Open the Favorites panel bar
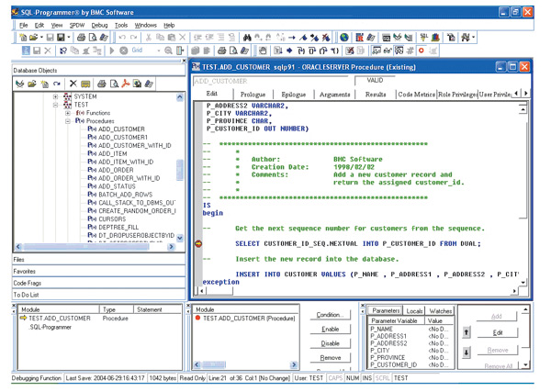Screen dimensions: 551x392 [x=99, y=271]
